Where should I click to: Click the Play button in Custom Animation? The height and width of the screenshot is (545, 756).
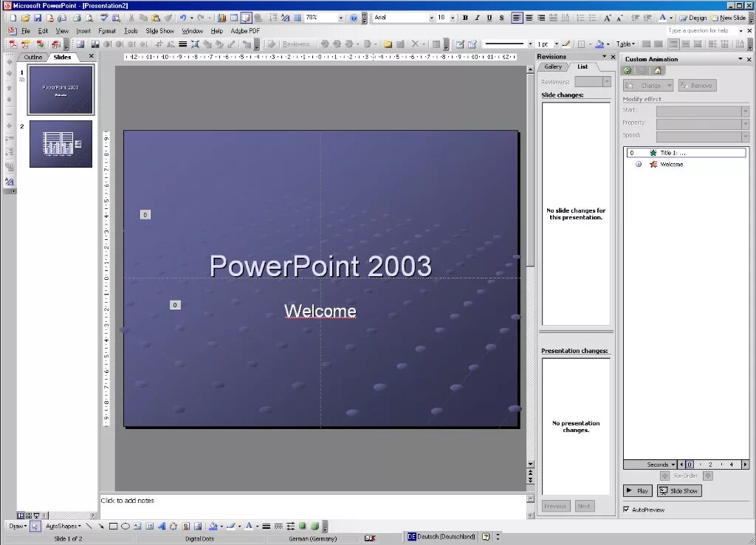[x=637, y=490]
